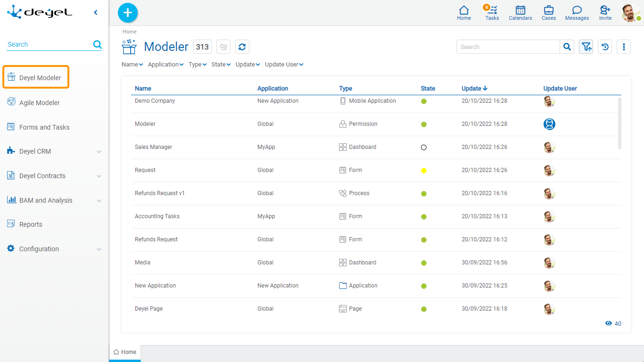Switch to the Home tab at bottom

[x=125, y=352]
